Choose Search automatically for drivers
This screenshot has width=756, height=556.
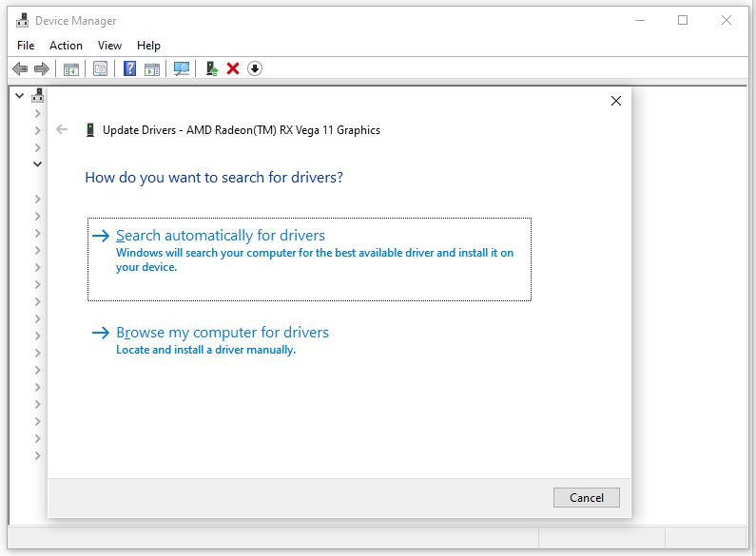pos(221,236)
